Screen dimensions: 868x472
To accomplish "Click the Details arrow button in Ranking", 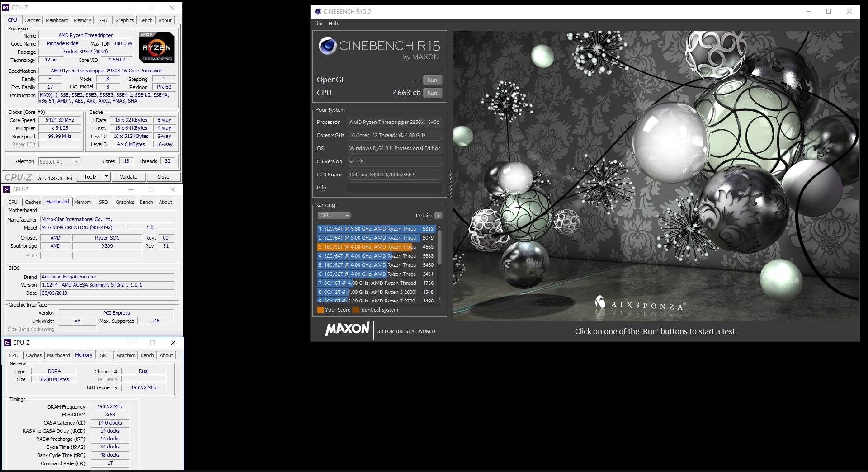I will click(438, 216).
